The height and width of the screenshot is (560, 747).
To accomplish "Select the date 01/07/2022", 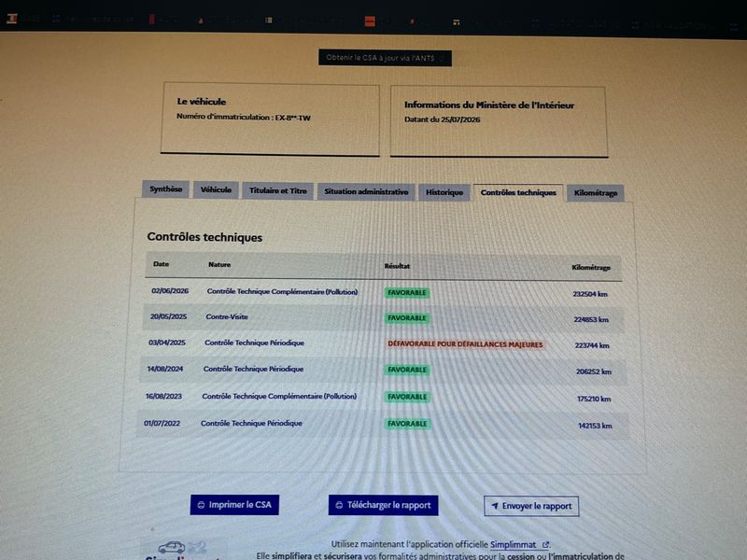I will (162, 424).
